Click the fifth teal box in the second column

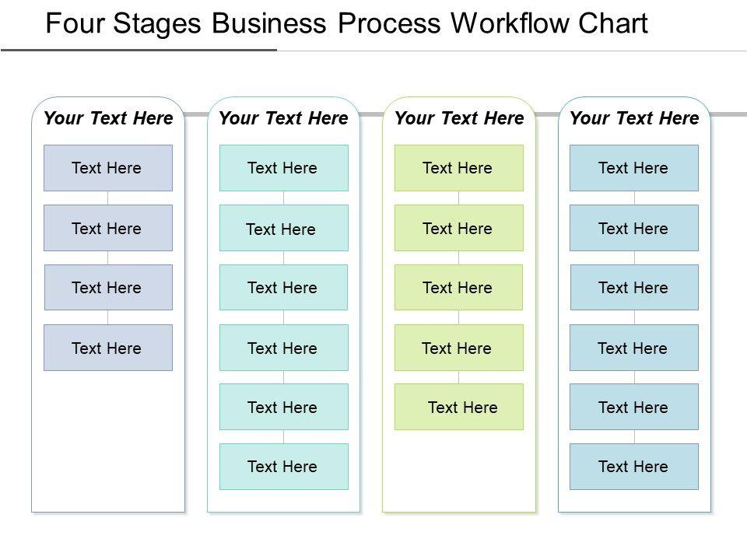(283, 407)
